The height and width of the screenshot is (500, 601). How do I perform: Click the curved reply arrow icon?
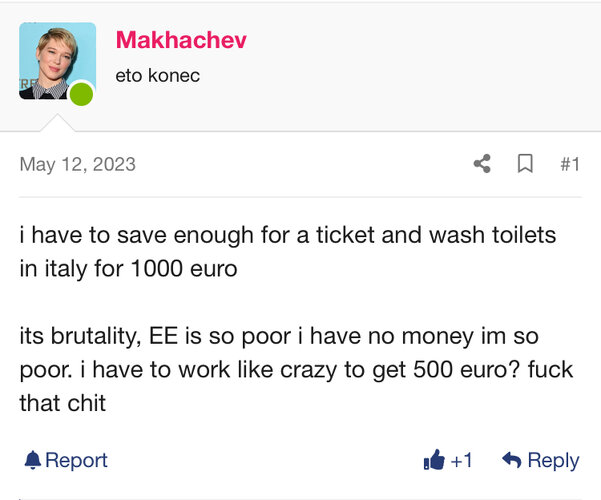point(511,460)
